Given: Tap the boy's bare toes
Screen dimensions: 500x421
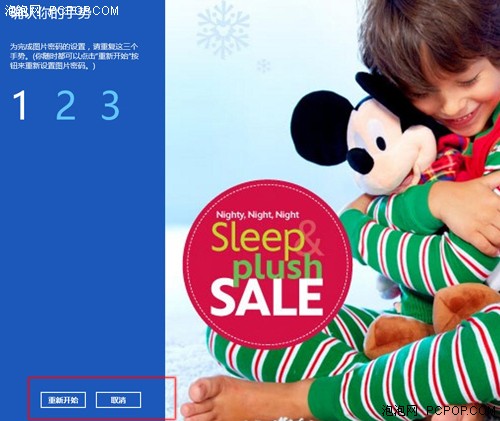Looking at the screenshot, I should click(197, 398).
